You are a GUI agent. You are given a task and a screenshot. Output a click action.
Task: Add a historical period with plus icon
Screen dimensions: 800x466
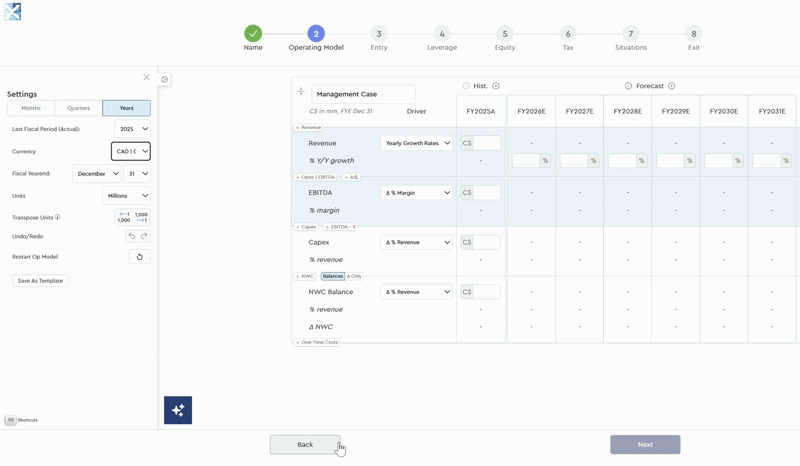point(496,86)
